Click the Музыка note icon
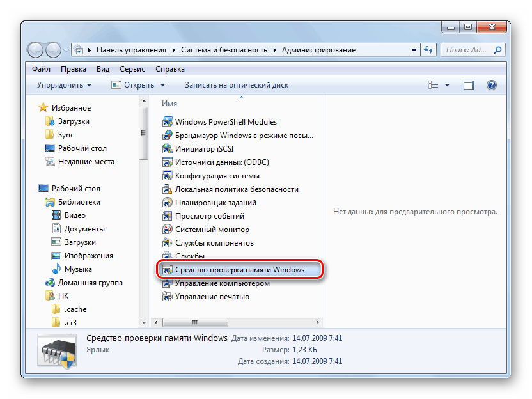Screen dimensions: 532x399 point(56,269)
